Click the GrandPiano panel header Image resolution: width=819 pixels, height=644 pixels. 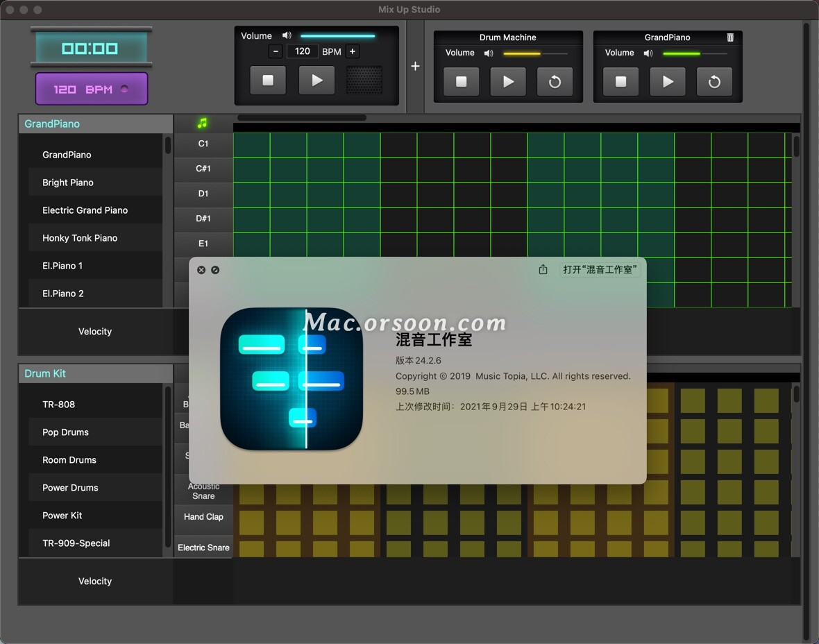pyautogui.click(x=96, y=124)
